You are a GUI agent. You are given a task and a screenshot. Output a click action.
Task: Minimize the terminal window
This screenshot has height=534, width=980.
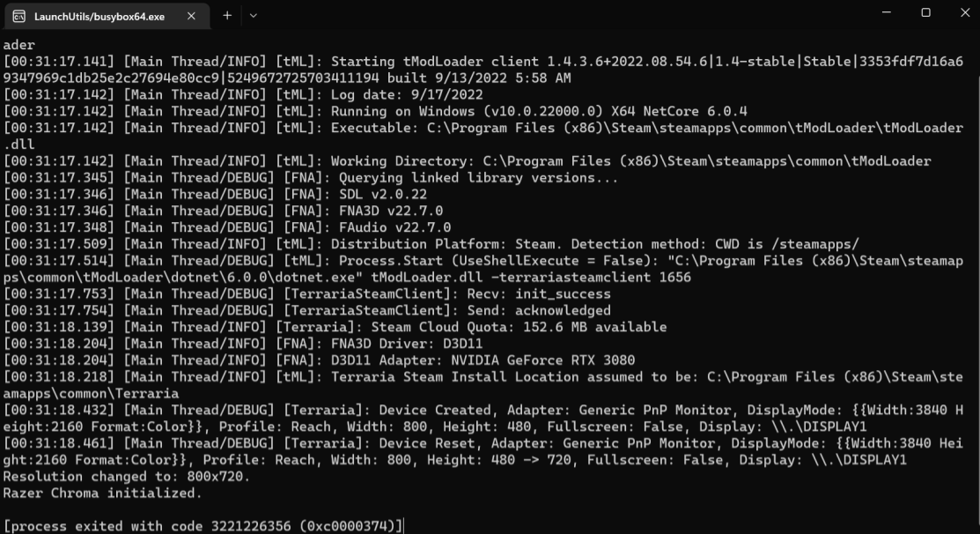[x=885, y=12]
